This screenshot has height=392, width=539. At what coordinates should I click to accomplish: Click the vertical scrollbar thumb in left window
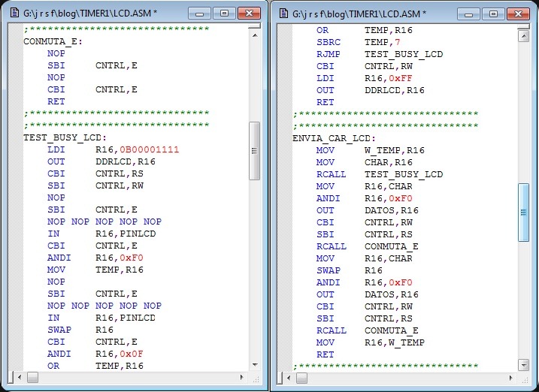click(254, 150)
